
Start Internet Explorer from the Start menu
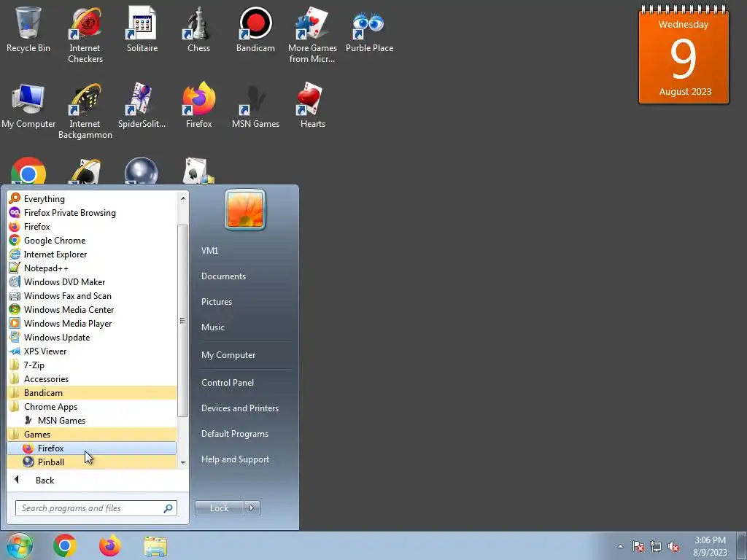coord(92,254)
